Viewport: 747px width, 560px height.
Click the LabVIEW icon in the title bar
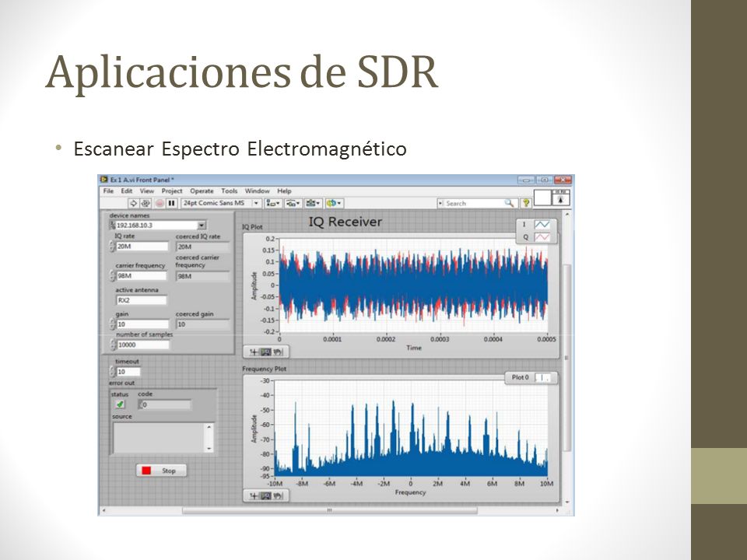103,180
